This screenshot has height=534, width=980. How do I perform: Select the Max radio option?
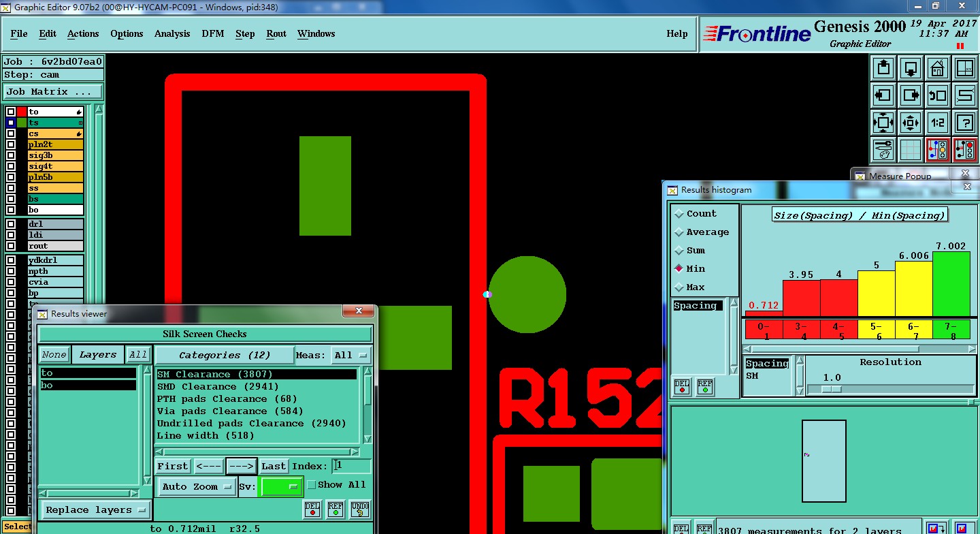[679, 287]
